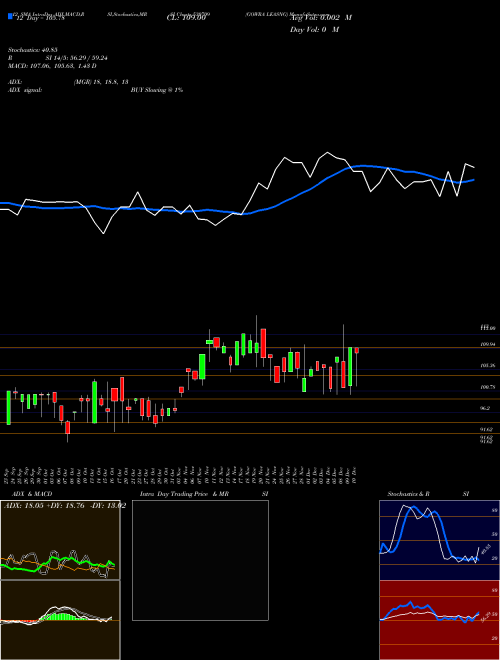Click the last red candlestick on 10 Dec
Viewport: 500px width, 660px height.
(357, 351)
